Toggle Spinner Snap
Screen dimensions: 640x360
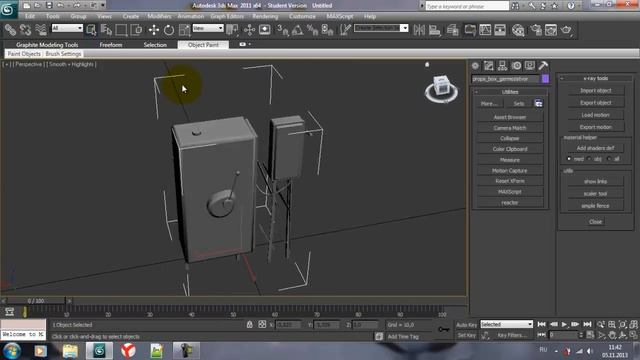tap(327, 30)
